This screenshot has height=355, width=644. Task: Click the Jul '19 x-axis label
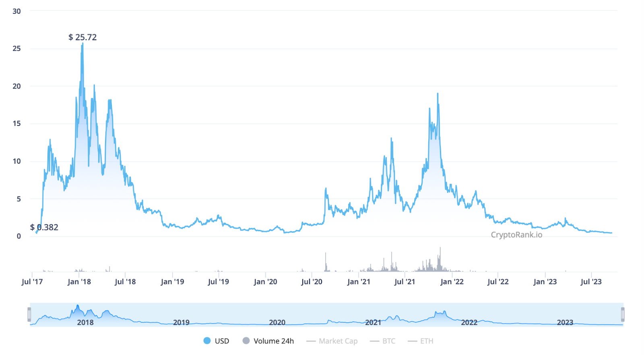[218, 282]
